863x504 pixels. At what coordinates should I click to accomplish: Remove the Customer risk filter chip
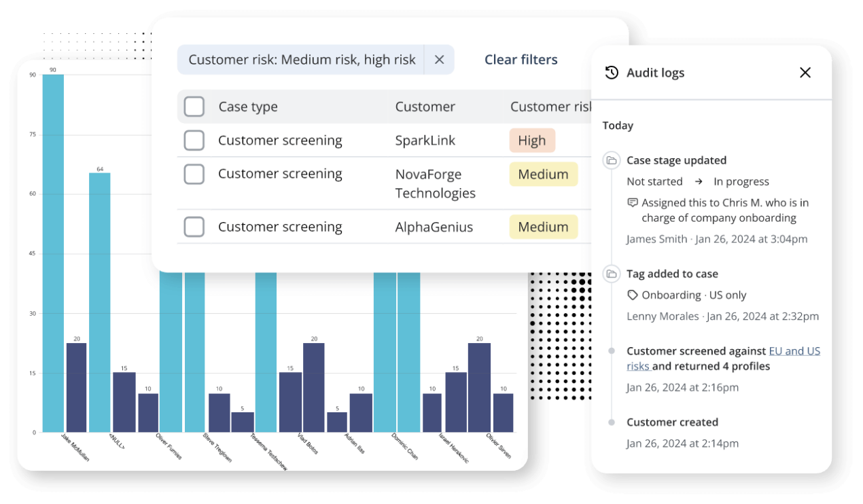pos(439,60)
